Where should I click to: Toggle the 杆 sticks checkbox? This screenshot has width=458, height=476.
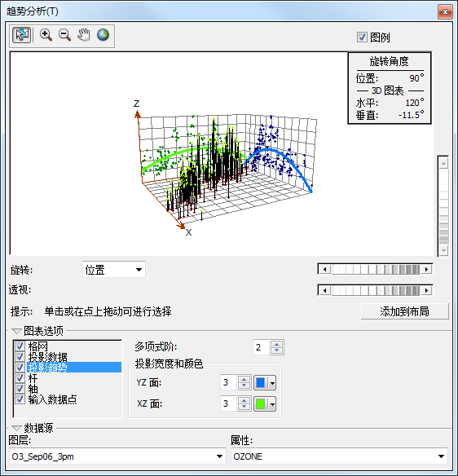[20, 378]
